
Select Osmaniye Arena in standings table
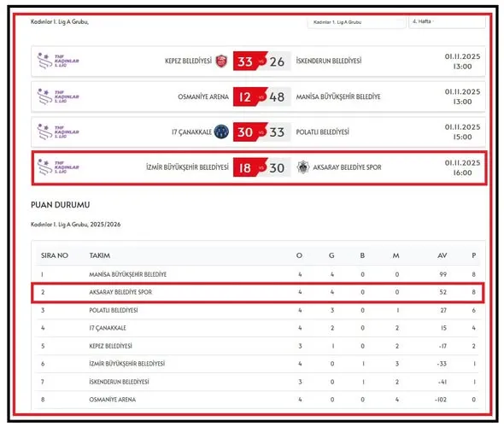(x=113, y=400)
